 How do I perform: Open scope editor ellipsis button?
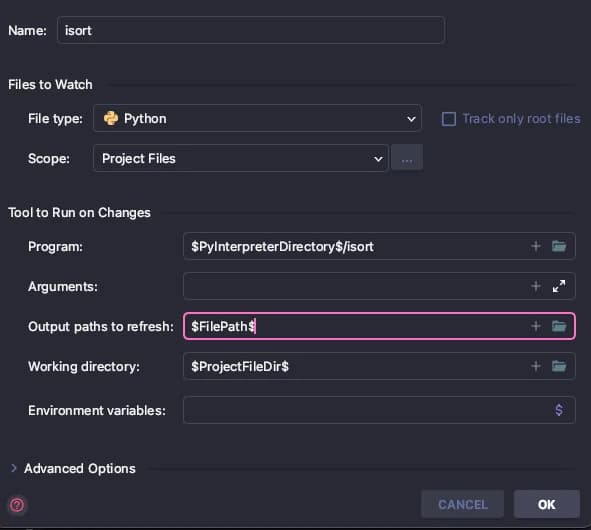click(x=407, y=158)
